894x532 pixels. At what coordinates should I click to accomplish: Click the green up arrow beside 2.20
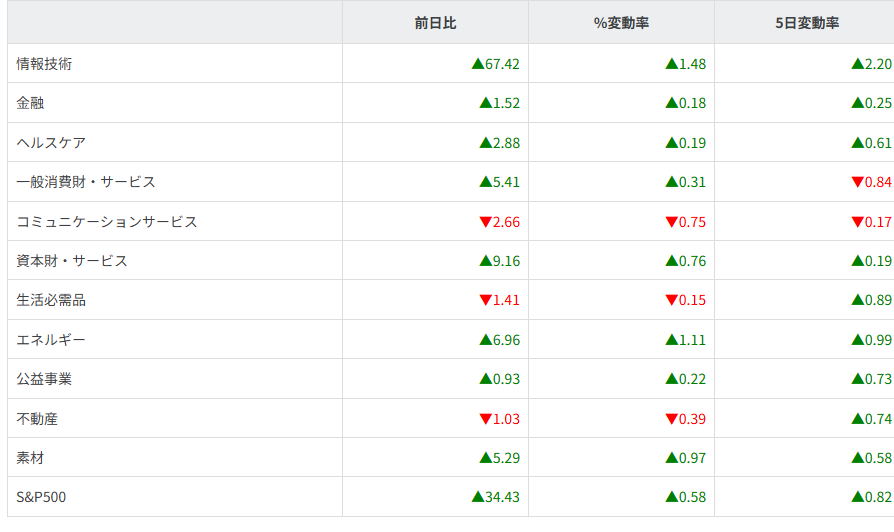pyautogui.click(x=857, y=64)
